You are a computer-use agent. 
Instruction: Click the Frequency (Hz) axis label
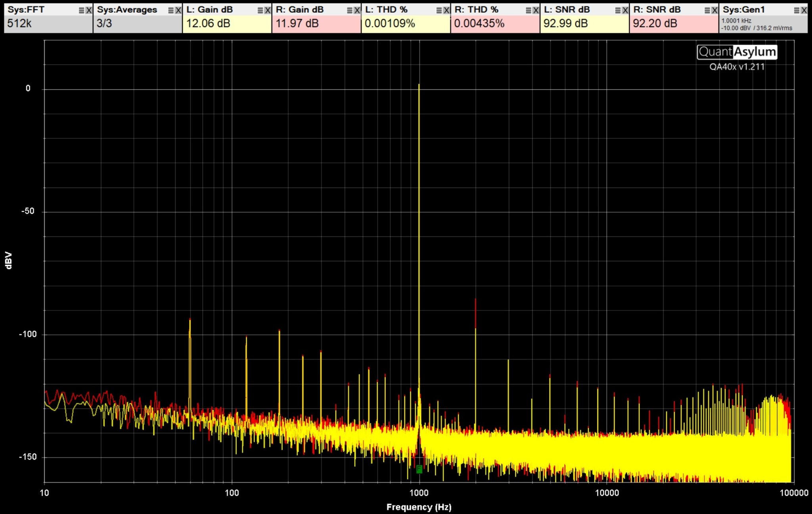click(x=419, y=507)
